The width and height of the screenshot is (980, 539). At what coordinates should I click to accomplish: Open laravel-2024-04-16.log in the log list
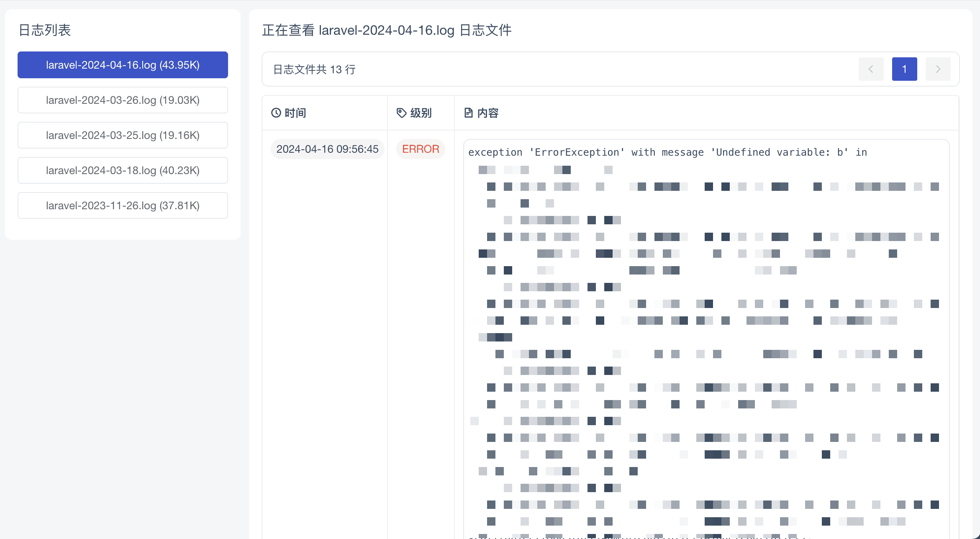123,65
